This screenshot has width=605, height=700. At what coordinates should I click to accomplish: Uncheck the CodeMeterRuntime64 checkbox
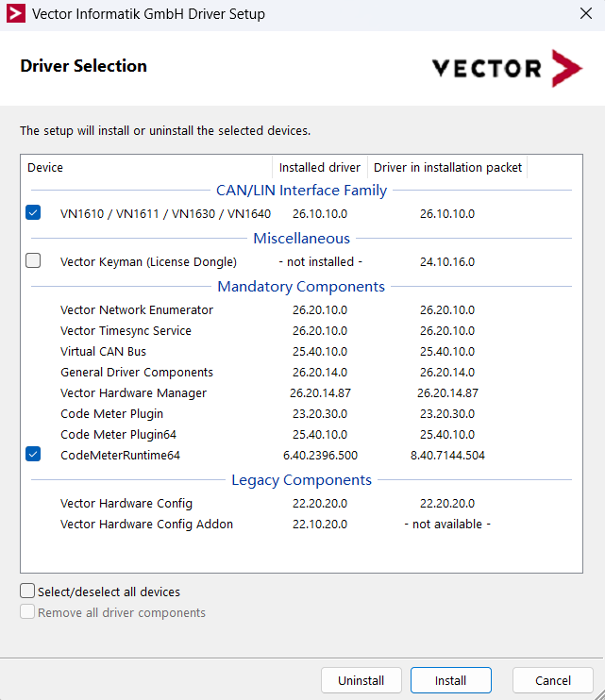click(x=33, y=454)
